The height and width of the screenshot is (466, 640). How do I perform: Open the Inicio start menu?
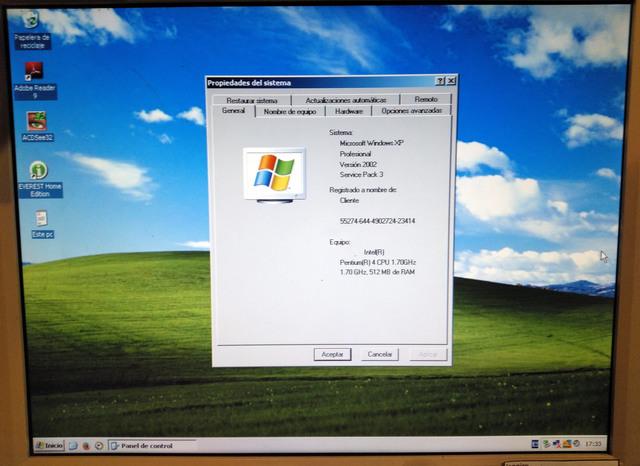point(49,445)
